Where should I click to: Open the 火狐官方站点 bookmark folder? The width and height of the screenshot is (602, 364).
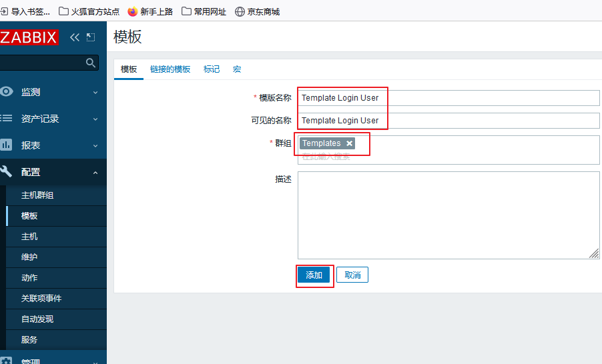[89, 11]
